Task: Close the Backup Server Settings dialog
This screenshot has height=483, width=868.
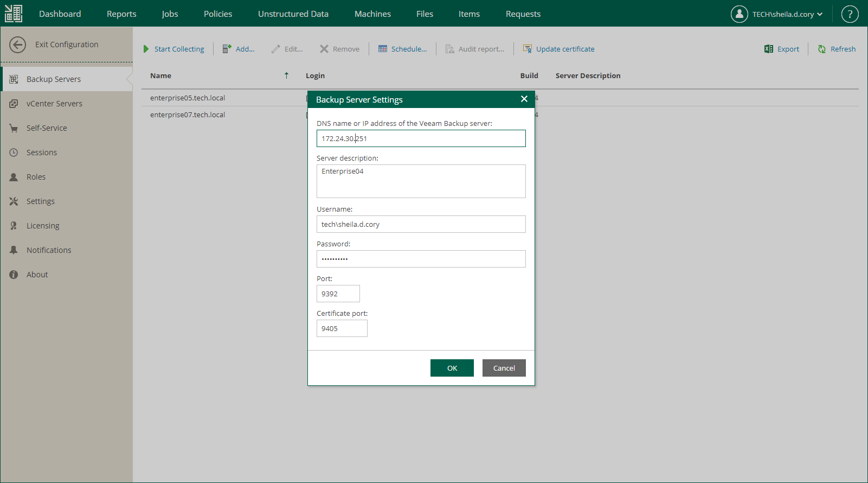Action: click(524, 99)
